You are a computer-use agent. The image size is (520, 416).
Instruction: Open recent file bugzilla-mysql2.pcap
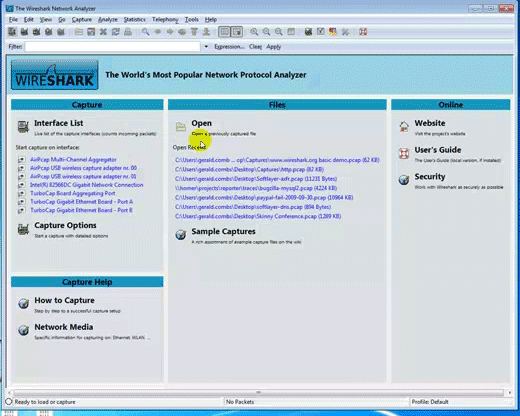(256, 188)
